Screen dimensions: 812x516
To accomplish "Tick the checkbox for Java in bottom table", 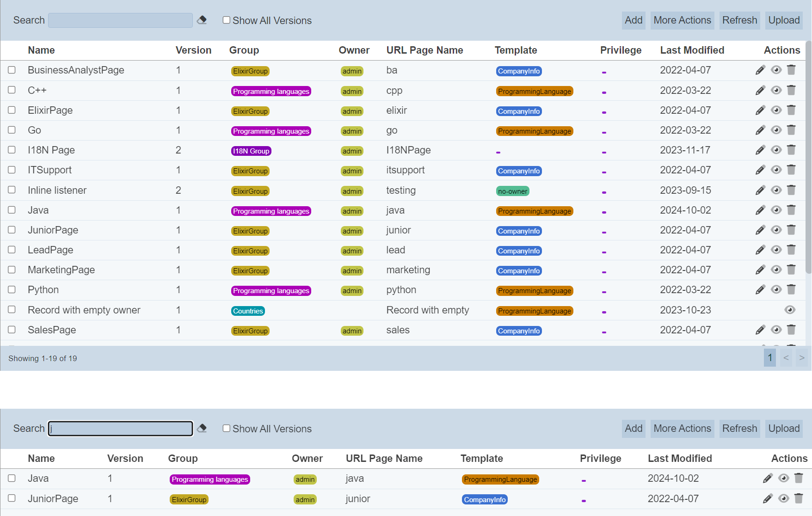I will [x=12, y=478].
